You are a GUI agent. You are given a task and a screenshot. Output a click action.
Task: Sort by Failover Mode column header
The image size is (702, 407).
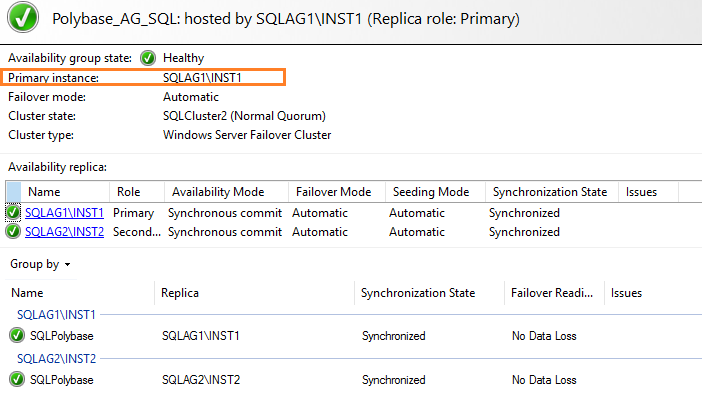pos(333,192)
